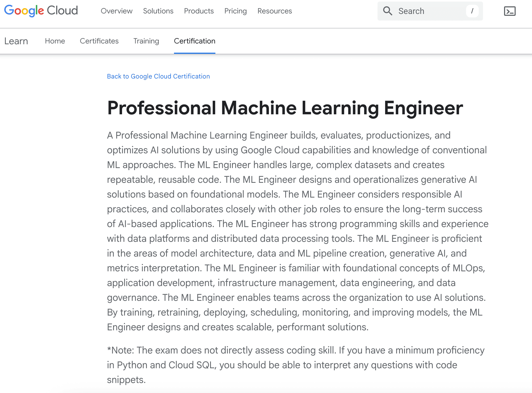The width and height of the screenshot is (532, 393).
Task: Open the Solutions menu
Action: click(x=158, y=11)
